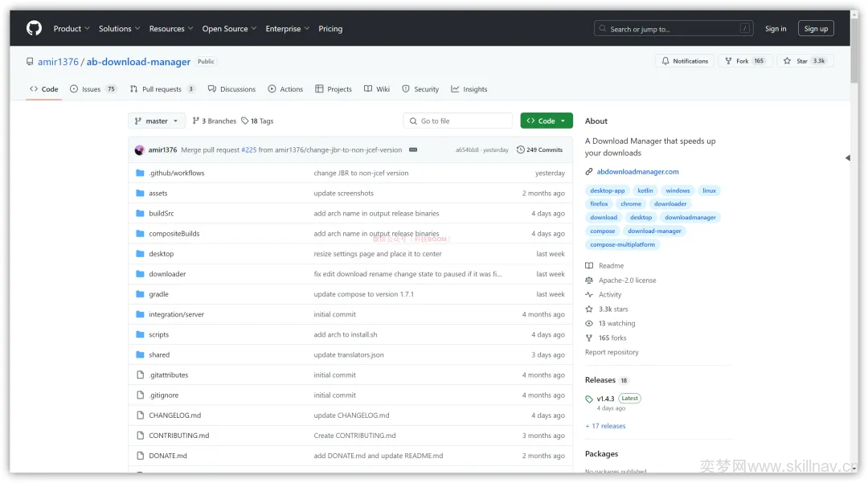The height and width of the screenshot is (483, 868).
Task: Open the green Code dropdown
Action: point(547,121)
